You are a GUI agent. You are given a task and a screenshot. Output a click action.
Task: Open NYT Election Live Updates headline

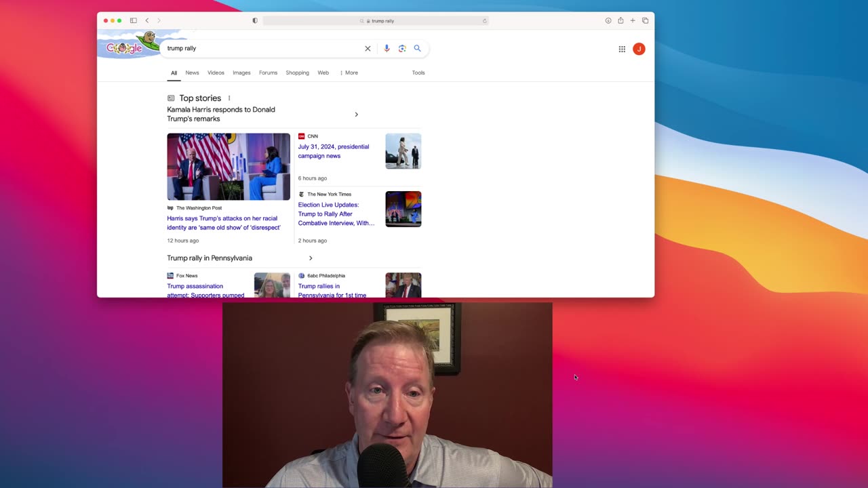(336, 214)
